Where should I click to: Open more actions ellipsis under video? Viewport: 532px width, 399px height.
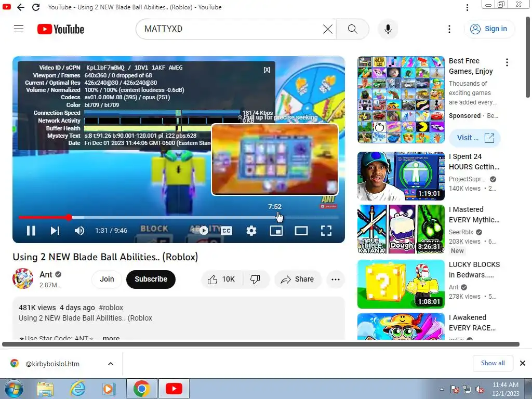[336, 279]
